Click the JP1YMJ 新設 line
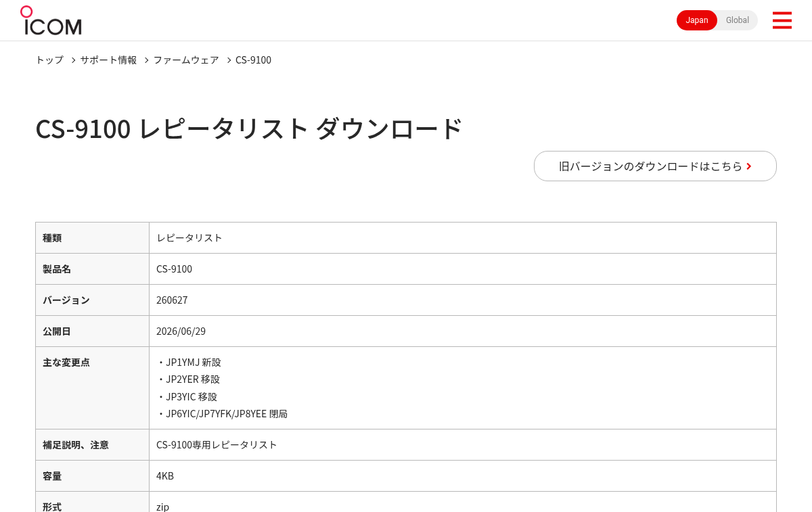Image resolution: width=812 pixels, height=512 pixels. click(189, 362)
